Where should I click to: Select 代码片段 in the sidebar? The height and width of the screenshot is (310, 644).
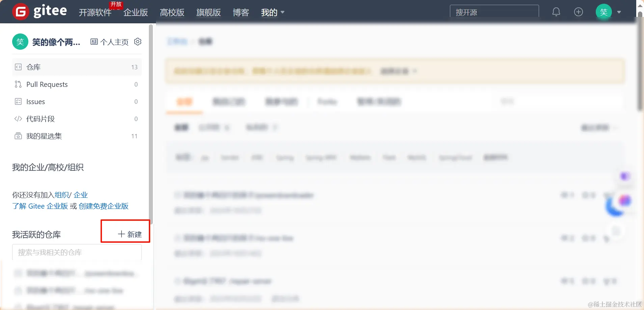pyautogui.click(x=77, y=119)
